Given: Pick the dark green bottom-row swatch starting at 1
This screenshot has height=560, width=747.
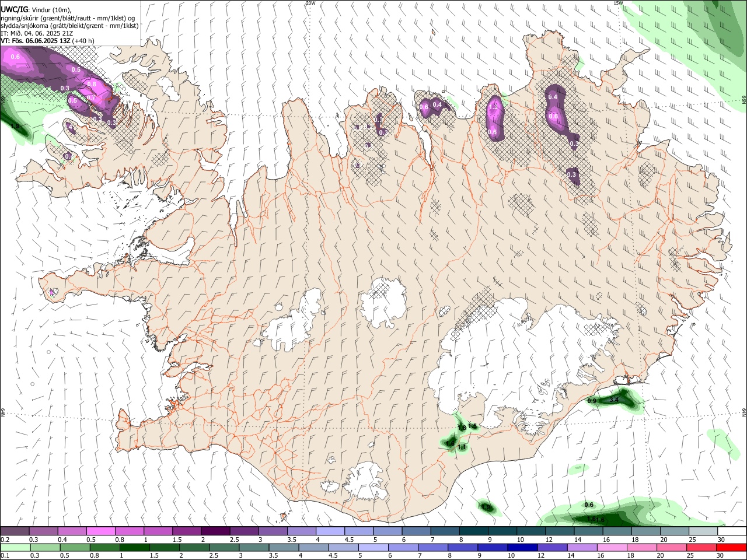Looking at the screenshot, I should (134, 547).
